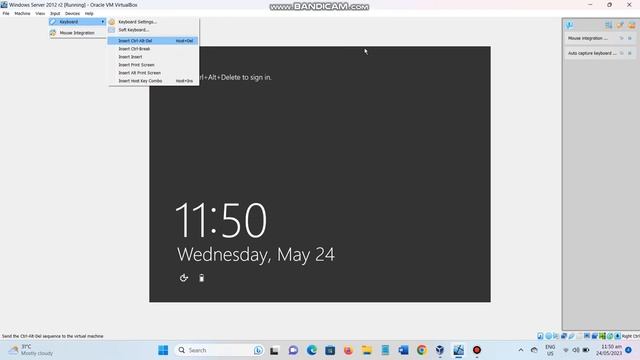Open the weather widget showing Mostly cloudy
Image resolution: width=640 pixels, height=360 pixels.
[x=31, y=350]
